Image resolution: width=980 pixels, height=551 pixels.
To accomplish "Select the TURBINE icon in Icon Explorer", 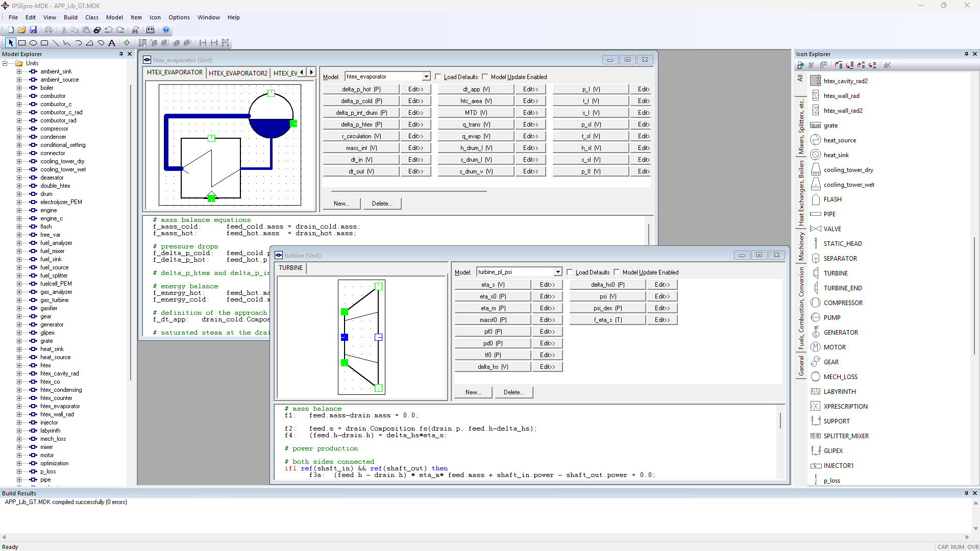I will pyautogui.click(x=835, y=273).
